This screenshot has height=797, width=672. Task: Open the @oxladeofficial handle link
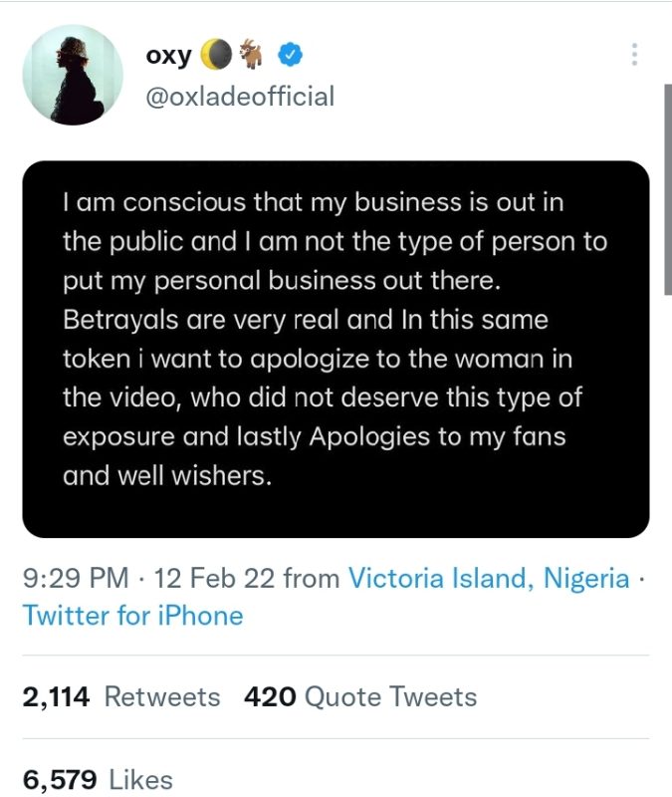click(x=240, y=97)
